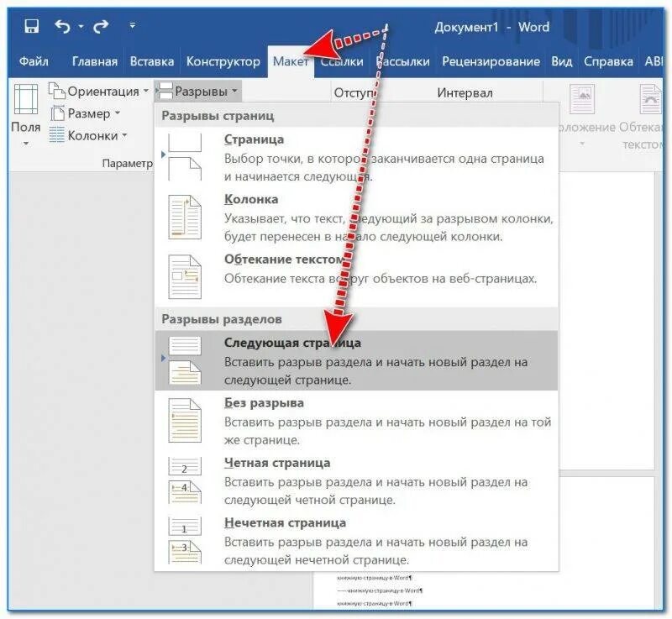Screen dimensions: 672x619
Task: Click the Redo arrow icon
Action: click(x=101, y=27)
